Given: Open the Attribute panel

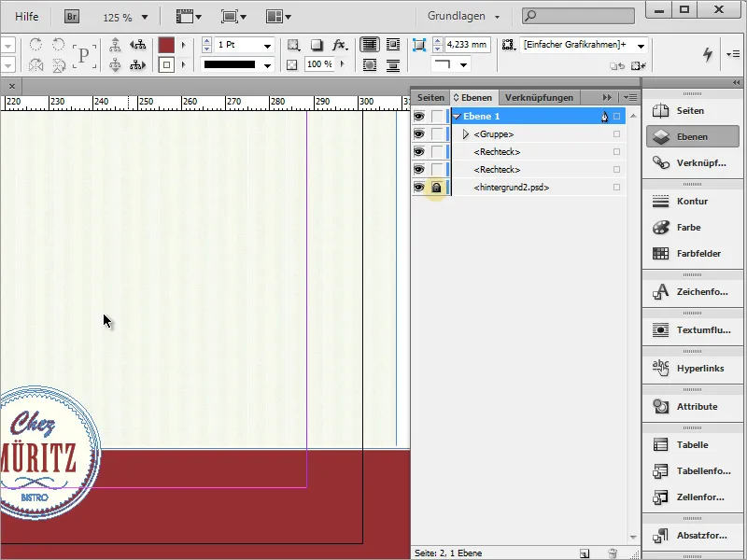Looking at the screenshot, I should [x=692, y=406].
